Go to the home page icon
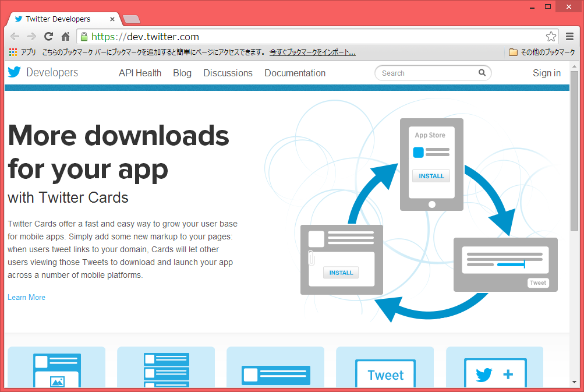 [x=66, y=37]
